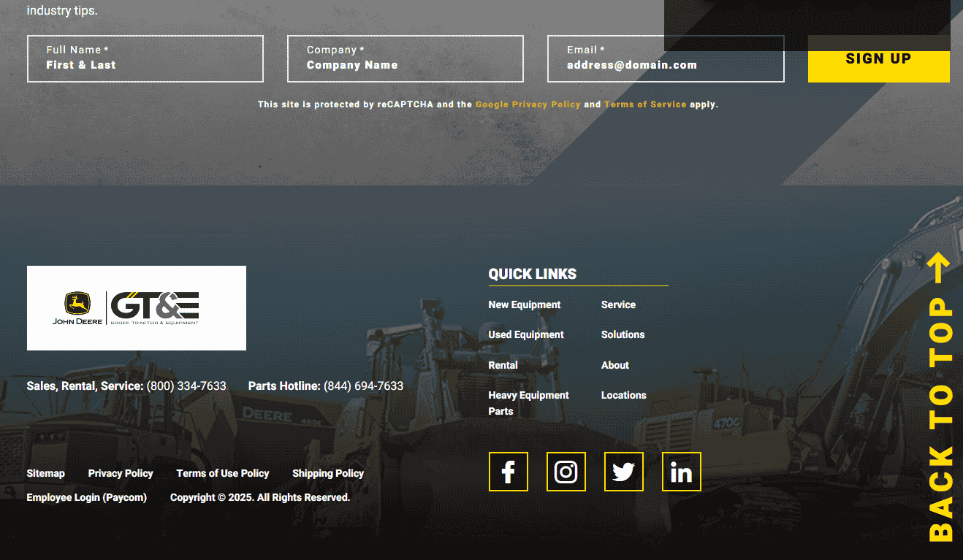This screenshot has width=963, height=560.
Task: Open the Facebook social icon
Action: pyautogui.click(x=508, y=472)
